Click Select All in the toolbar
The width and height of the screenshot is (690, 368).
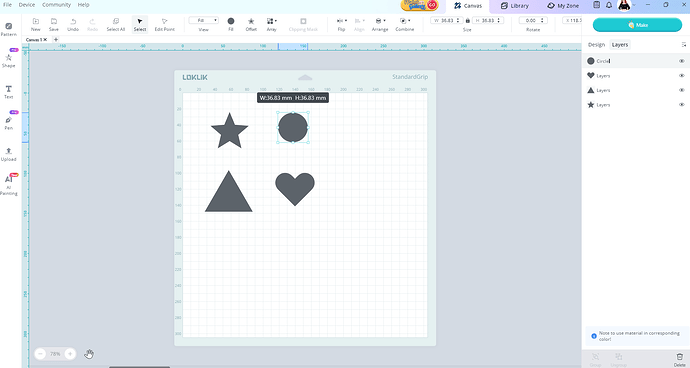pos(116,24)
